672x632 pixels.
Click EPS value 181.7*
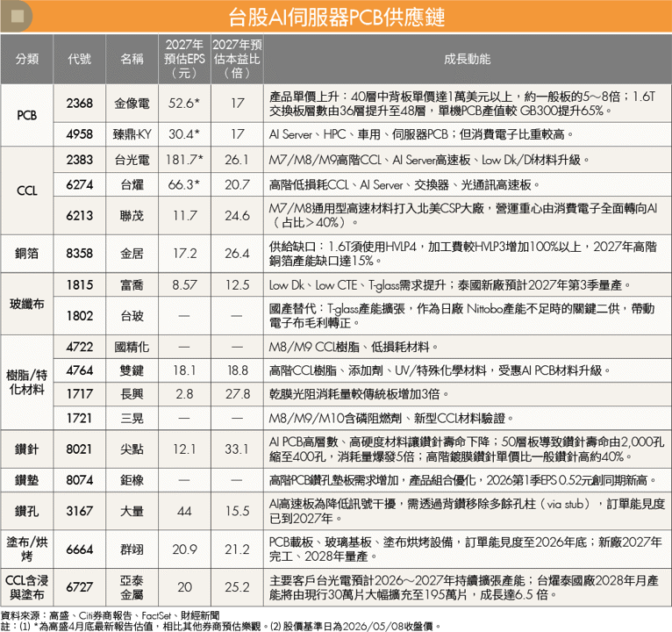184,160
